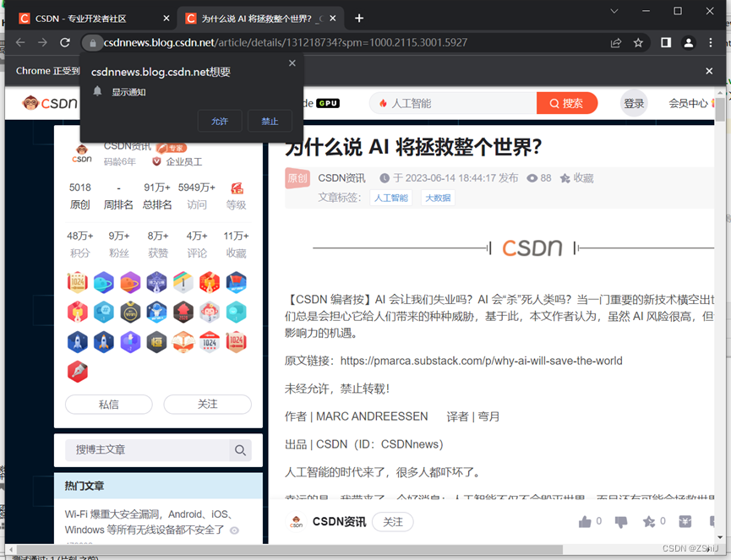Open the Wi-Fi 爆重大安全漏洞 hot article
The image size is (731, 560).
tap(150, 522)
